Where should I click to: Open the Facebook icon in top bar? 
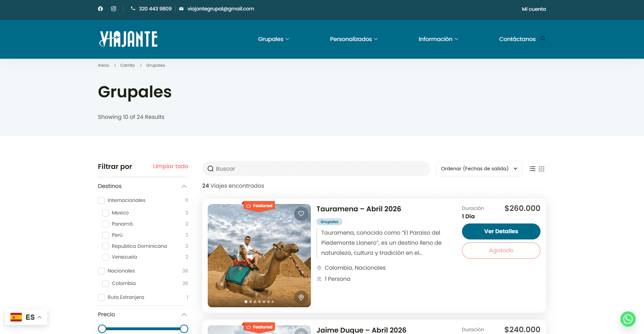tap(100, 9)
